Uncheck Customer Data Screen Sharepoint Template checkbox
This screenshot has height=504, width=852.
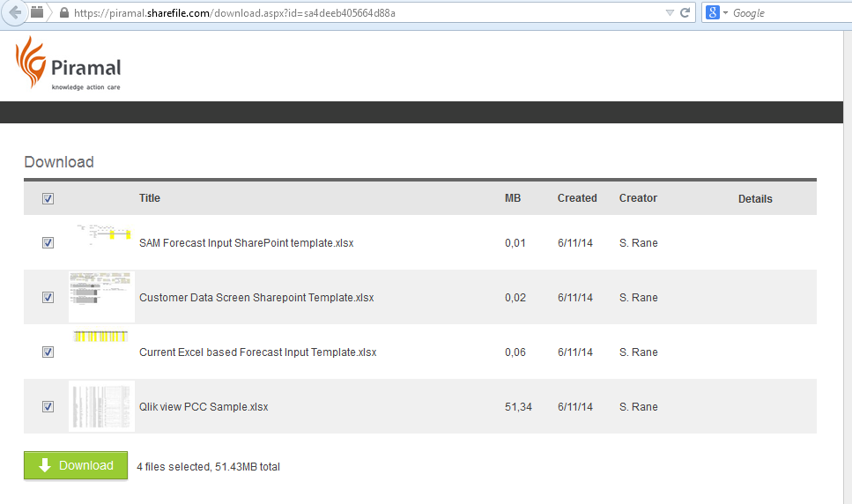tap(48, 298)
